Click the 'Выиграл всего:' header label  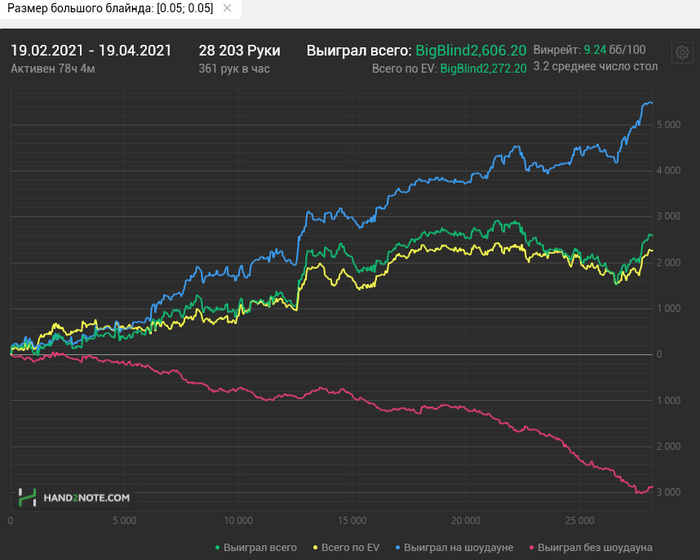pos(358,50)
